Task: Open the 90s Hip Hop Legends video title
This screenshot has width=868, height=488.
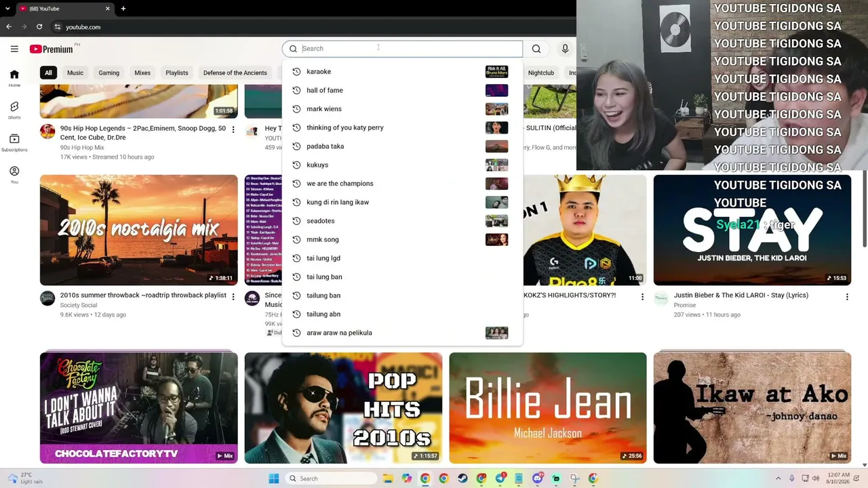Action: coord(143,133)
